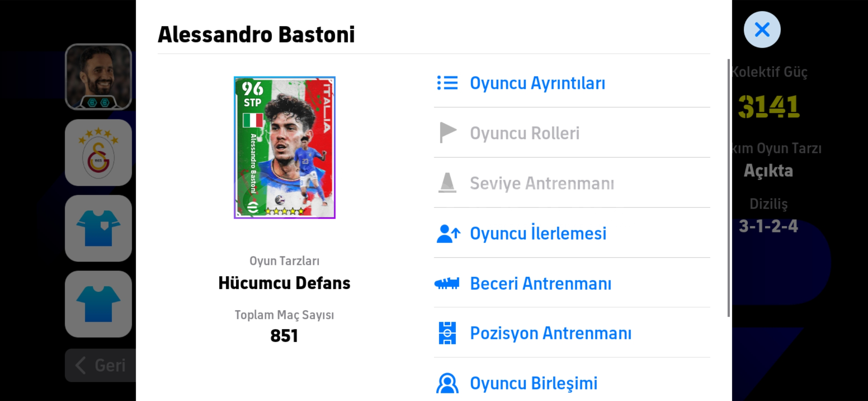Select the Oyuncu Birleşimi option

pos(533,383)
